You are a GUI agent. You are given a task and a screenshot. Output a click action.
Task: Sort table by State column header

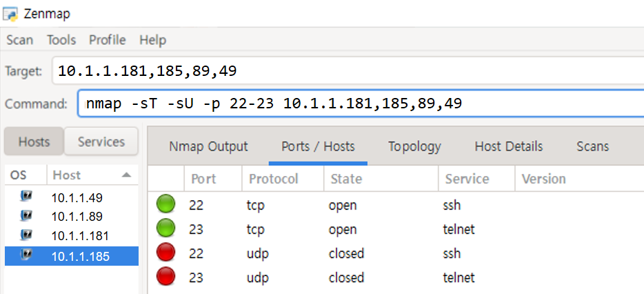point(381,179)
